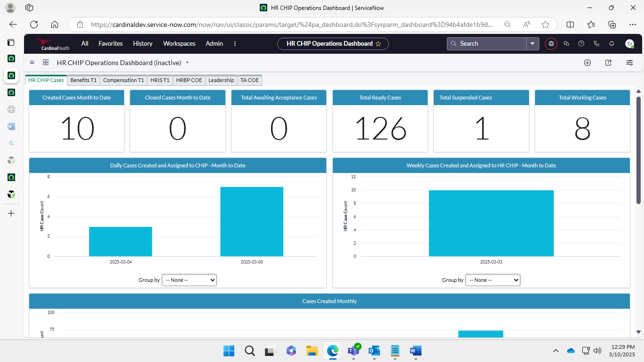Click the scrollbar down arrow of the dashboard

click(x=639, y=332)
